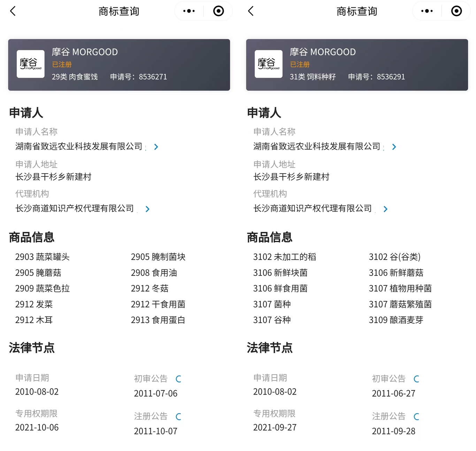Open agency 长沙商道知识产权代理有限公司 in right panel
Screen dimensions: 476x451
[x=313, y=209]
